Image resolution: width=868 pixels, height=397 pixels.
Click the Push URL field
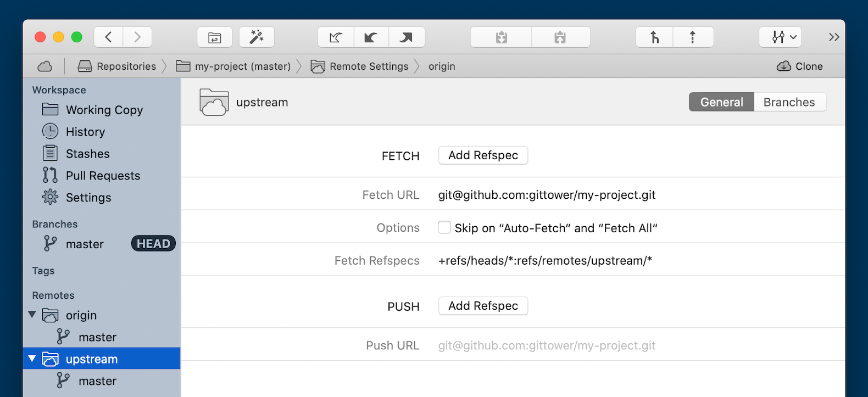click(547, 345)
